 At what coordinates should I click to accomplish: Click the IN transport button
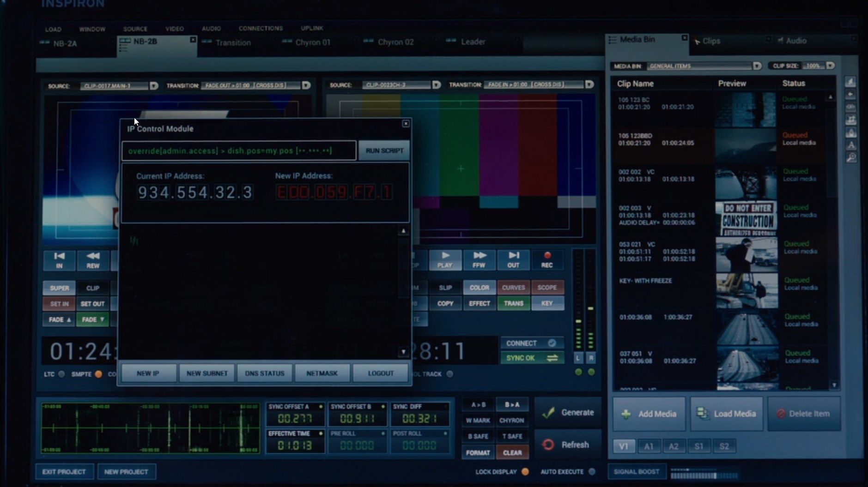pos(59,260)
